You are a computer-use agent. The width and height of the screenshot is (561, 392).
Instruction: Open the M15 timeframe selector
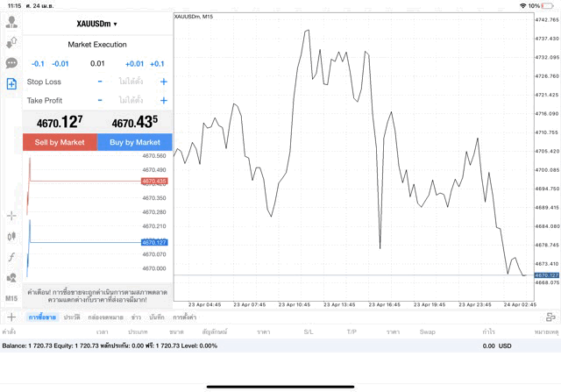(x=11, y=298)
